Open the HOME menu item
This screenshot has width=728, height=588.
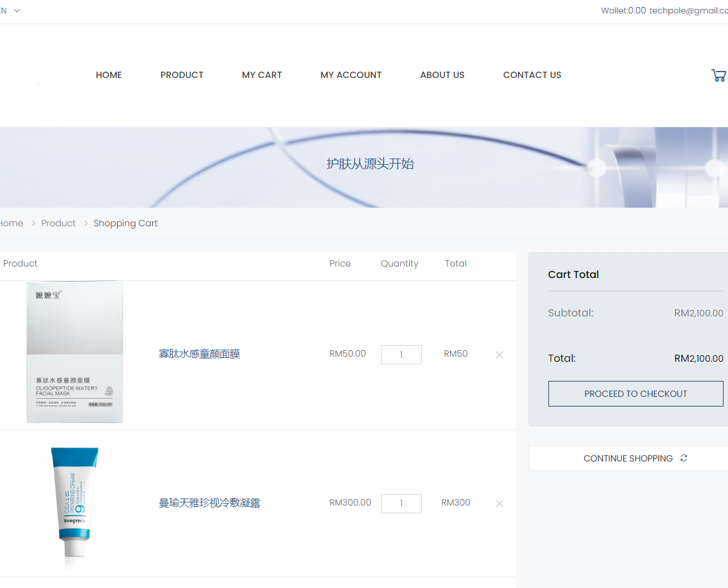[109, 75]
